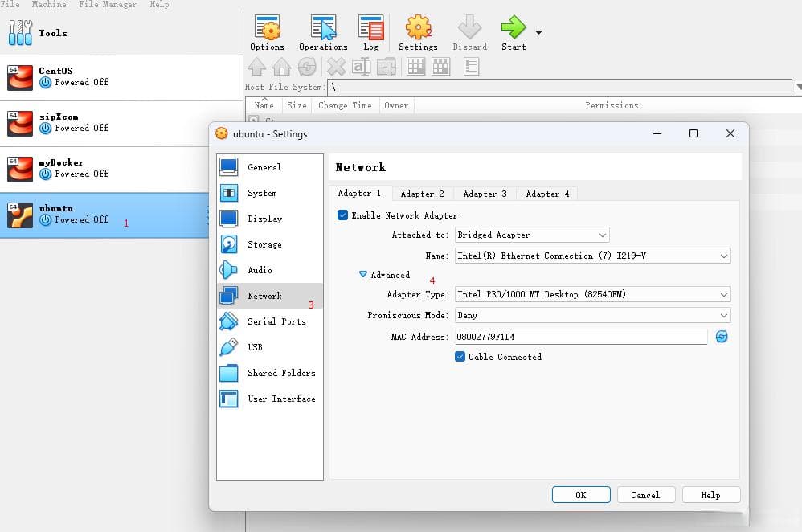Viewport: 802px width, 532px height.
Task: Open Shared Folders settings category
Action: [x=270, y=373]
